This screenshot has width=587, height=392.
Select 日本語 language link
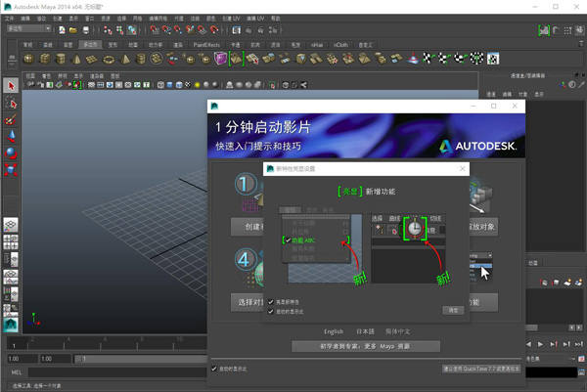pyautogui.click(x=365, y=331)
